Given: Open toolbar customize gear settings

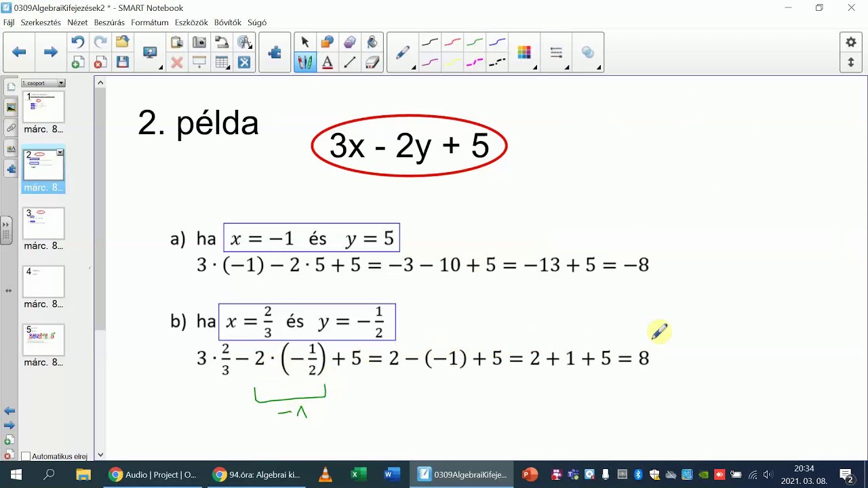Looking at the screenshot, I should 851,42.
